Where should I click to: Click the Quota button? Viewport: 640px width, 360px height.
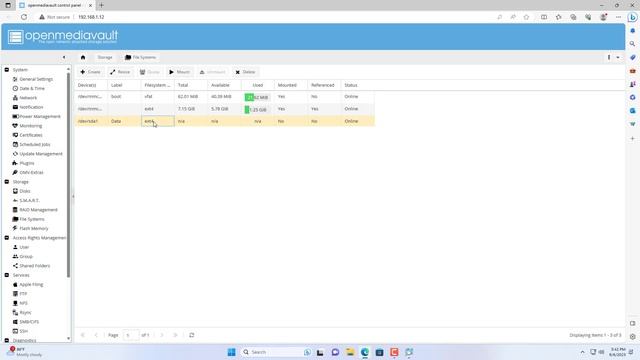[150, 72]
